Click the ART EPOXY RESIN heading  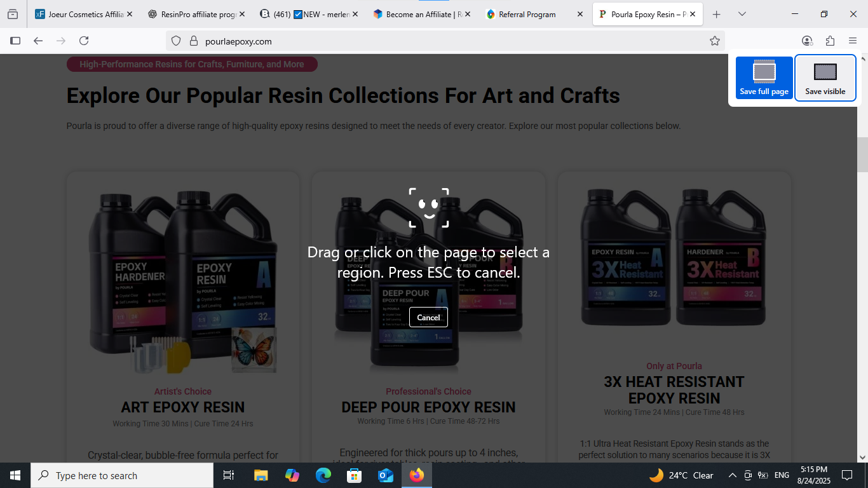(183, 407)
